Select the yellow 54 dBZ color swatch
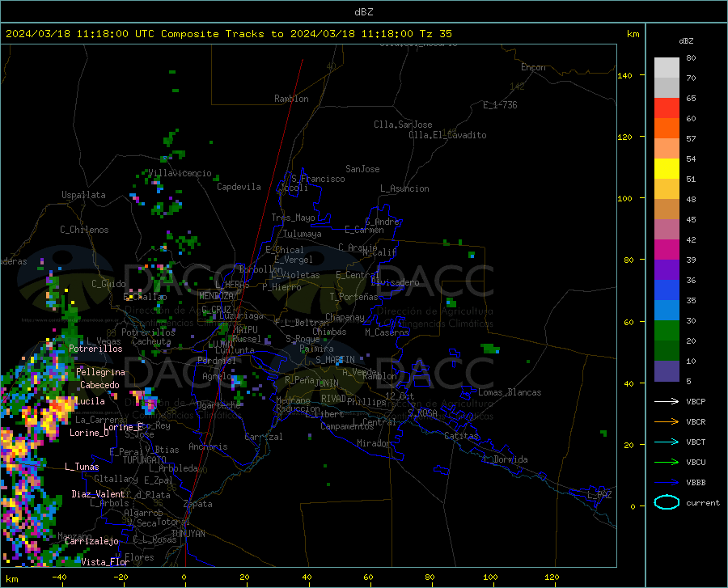The width and height of the screenshot is (728, 588). pos(667,168)
